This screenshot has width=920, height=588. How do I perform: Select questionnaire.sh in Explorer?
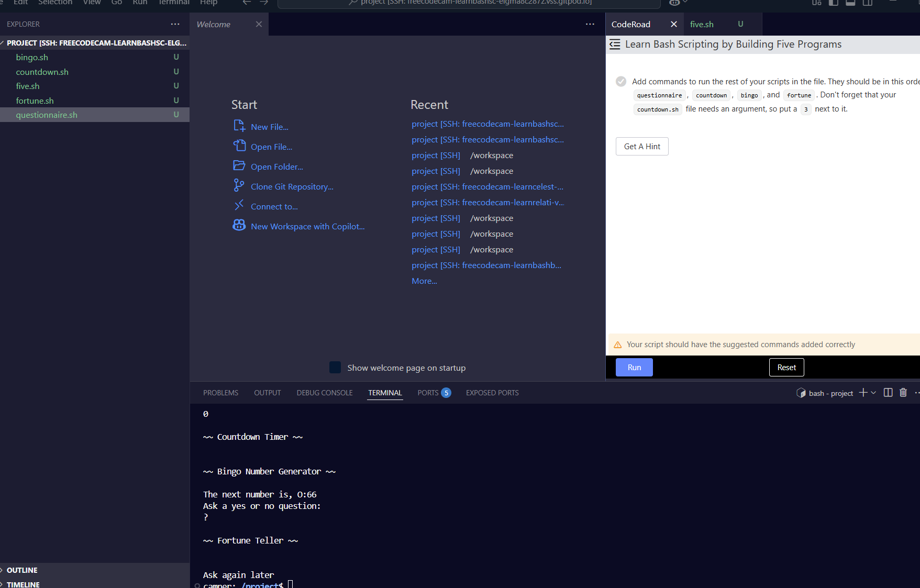[47, 115]
